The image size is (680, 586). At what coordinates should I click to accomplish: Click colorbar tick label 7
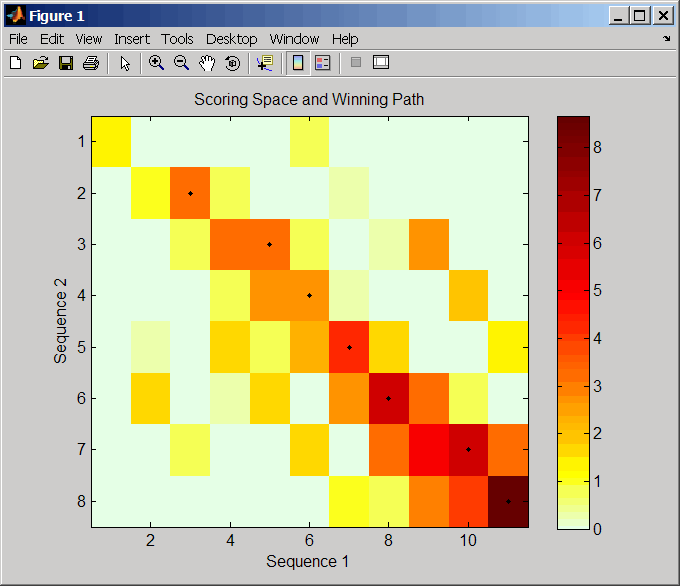598,195
